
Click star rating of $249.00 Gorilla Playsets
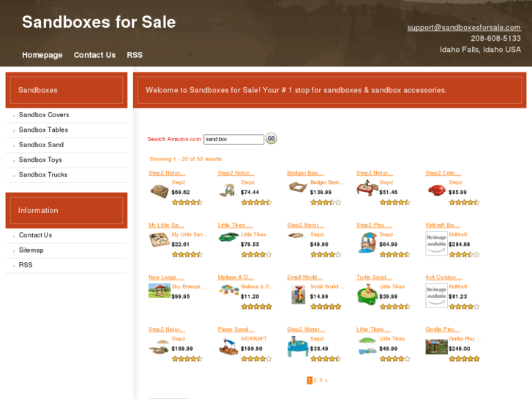pyautogui.click(x=464, y=359)
